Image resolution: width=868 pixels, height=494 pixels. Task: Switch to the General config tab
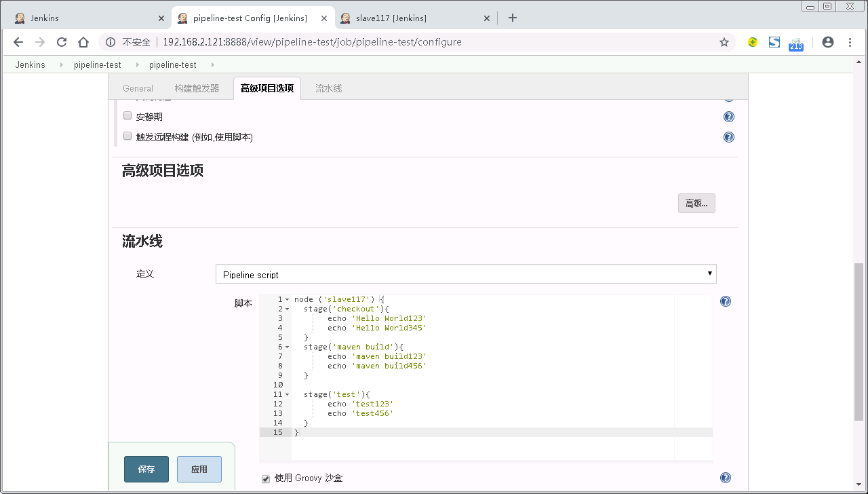pyautogui.click(x=138, y=88)
